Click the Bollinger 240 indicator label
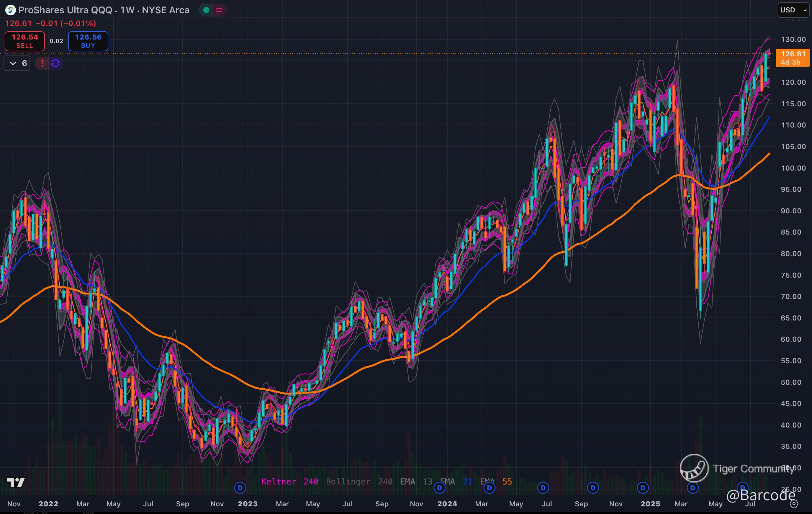This screenshot has height=514, width=812. 359,482
